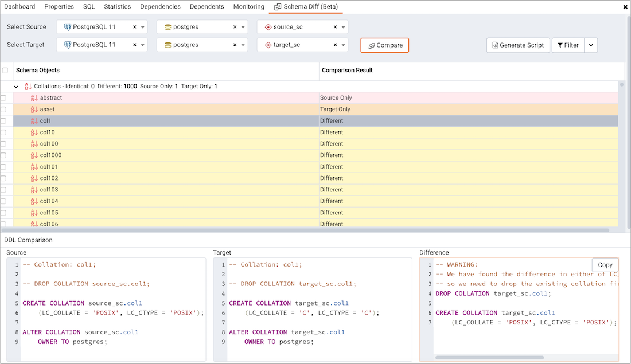Click the collation icon beside abstract row
This screenshot has width=631, height=364.
coord(34,98)
